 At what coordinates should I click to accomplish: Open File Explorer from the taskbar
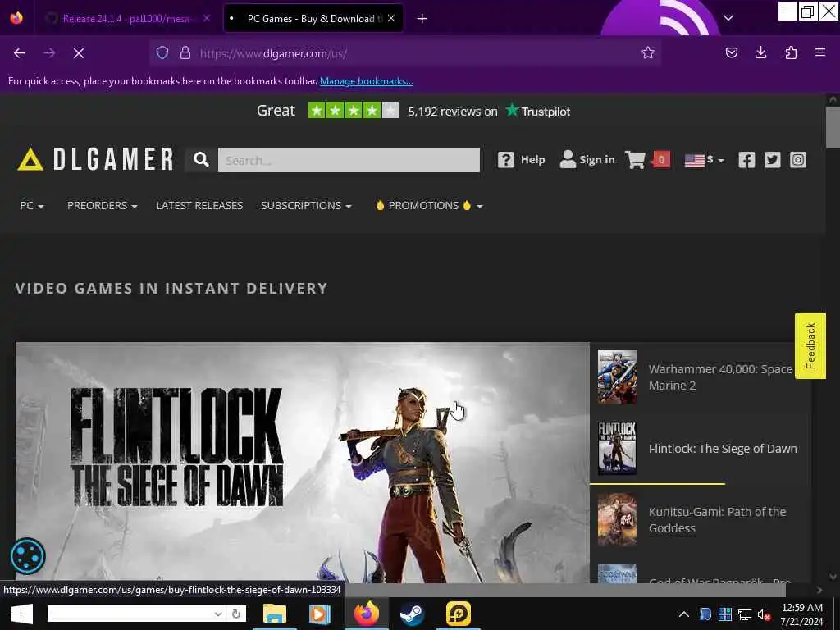click(274, 614)
